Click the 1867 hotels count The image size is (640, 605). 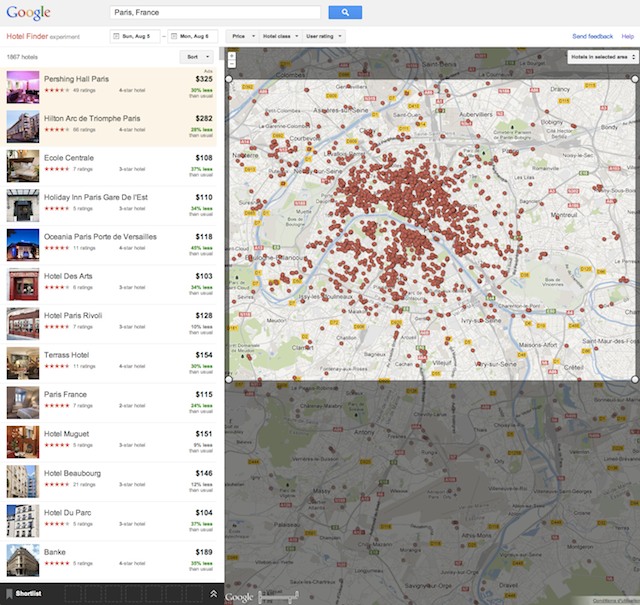pyautogui.click(x=22, y=57)
